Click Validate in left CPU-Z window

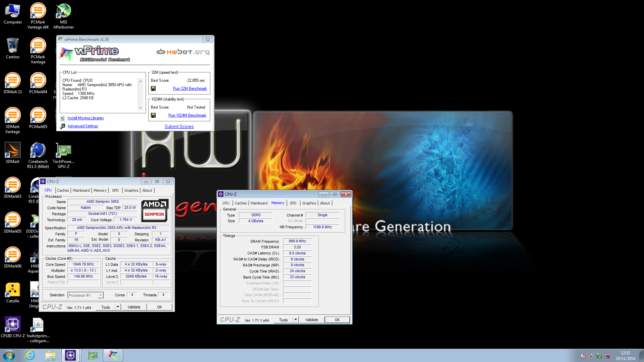[x=134, y=307]
